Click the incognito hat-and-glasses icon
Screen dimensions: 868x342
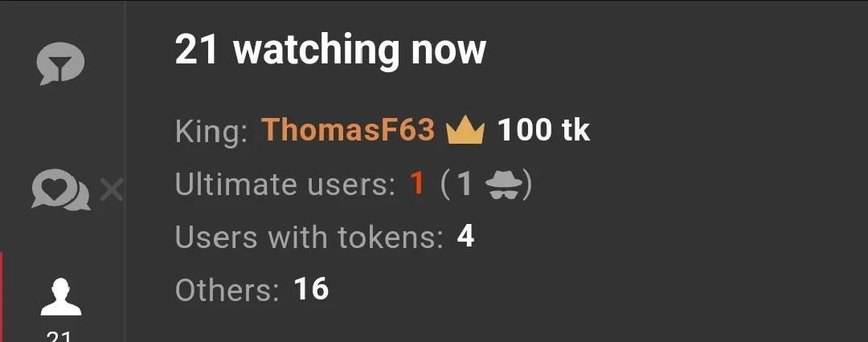click(x=504, y=185)
